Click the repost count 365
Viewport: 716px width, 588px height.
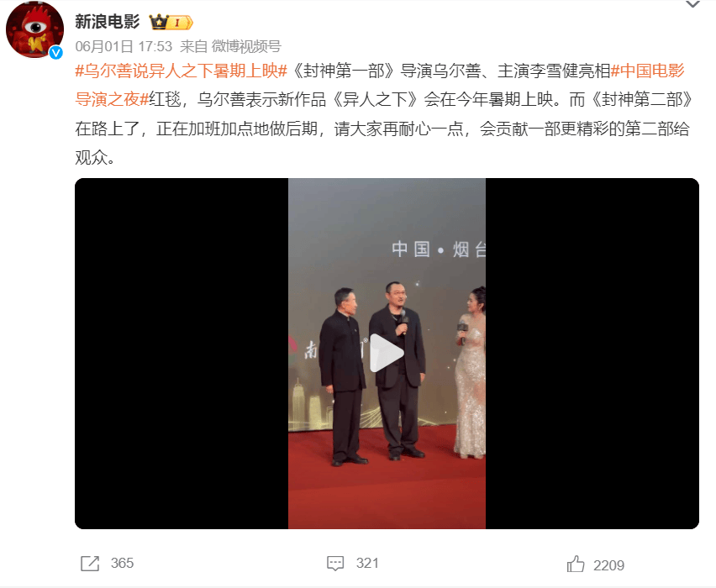point(122,563)
